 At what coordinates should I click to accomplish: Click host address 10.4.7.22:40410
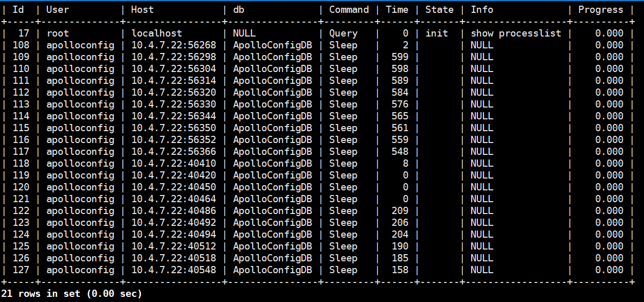click(173, 164)
